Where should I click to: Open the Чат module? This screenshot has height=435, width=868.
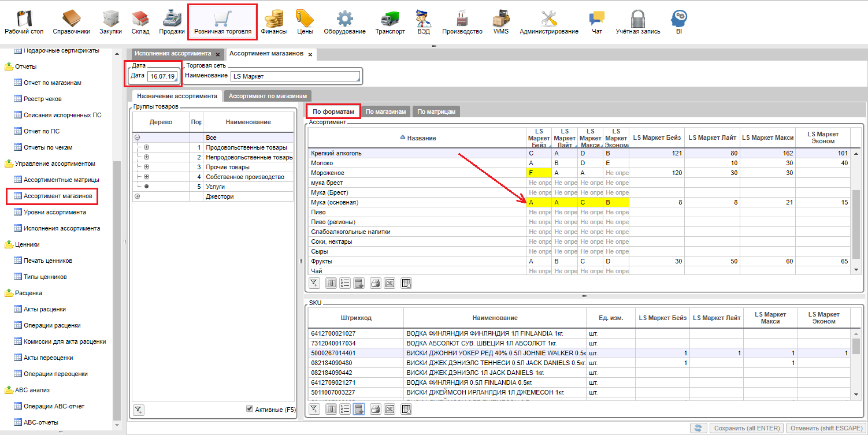[x=597, y=22]
